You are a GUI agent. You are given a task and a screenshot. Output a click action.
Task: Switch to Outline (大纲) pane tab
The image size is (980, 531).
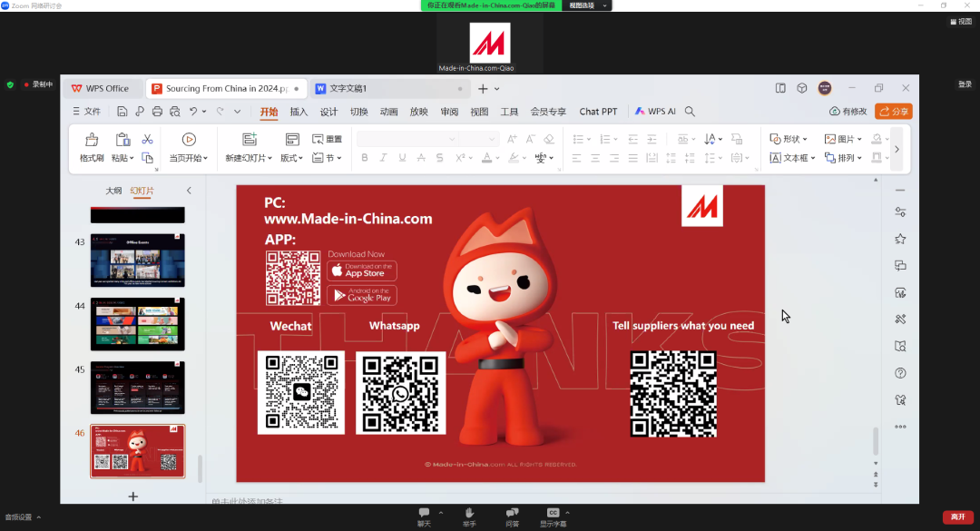pyautogui.click(x=113, y=191)
